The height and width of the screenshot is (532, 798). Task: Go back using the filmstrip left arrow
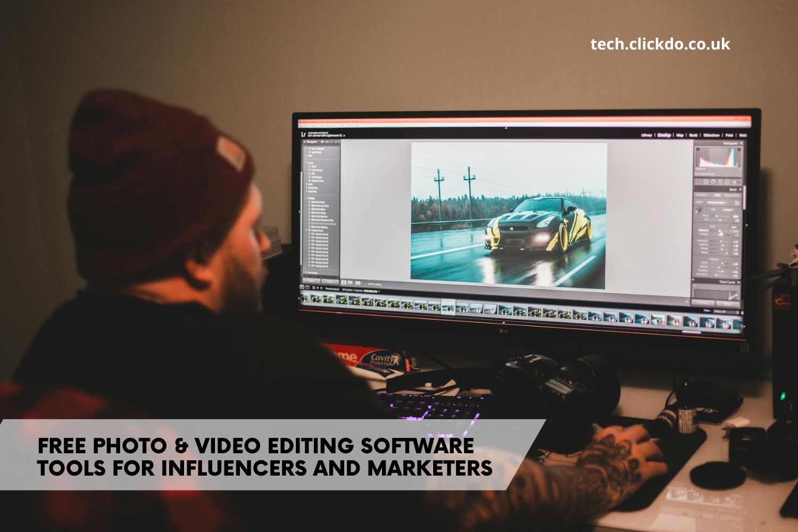click(318, 288)
